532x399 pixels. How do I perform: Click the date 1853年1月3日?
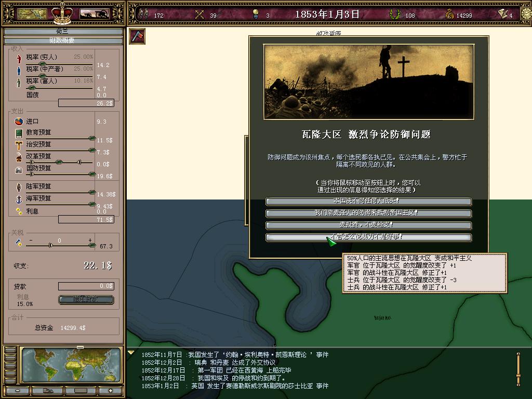[327, 14]
